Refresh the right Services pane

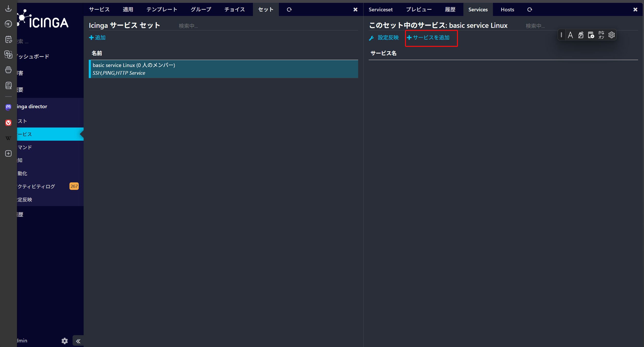(530, 10)
